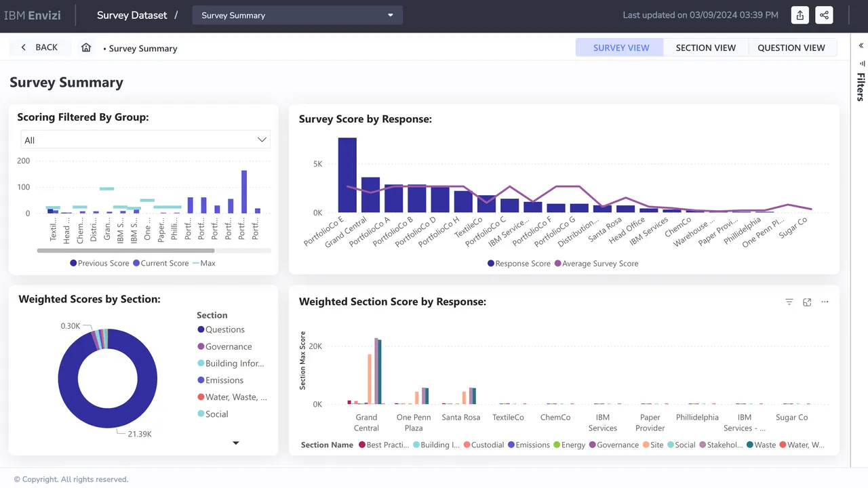
Task: Toggle Emissions section in donut legend
Action: tap(220, 380)
